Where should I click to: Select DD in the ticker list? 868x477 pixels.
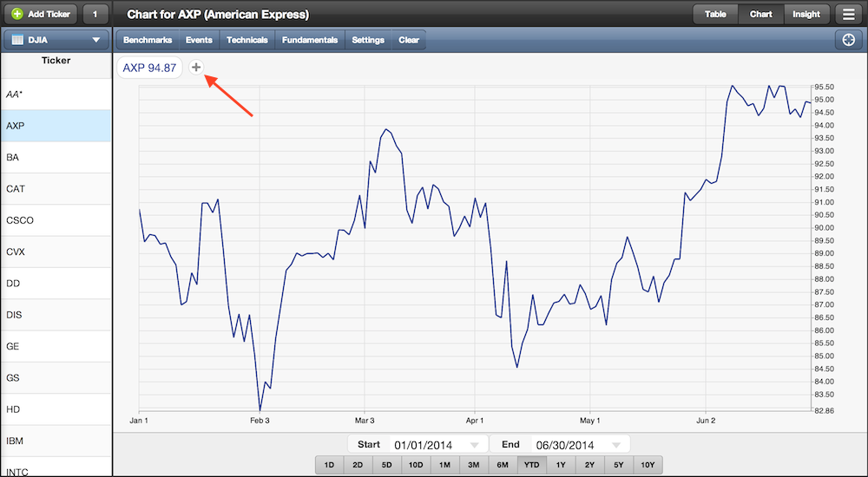click(56, 284)
